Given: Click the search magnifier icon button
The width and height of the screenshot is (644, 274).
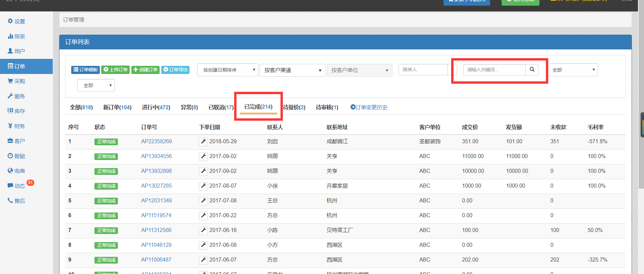Looking at the screenshot, I should click(x=532, y=70).
